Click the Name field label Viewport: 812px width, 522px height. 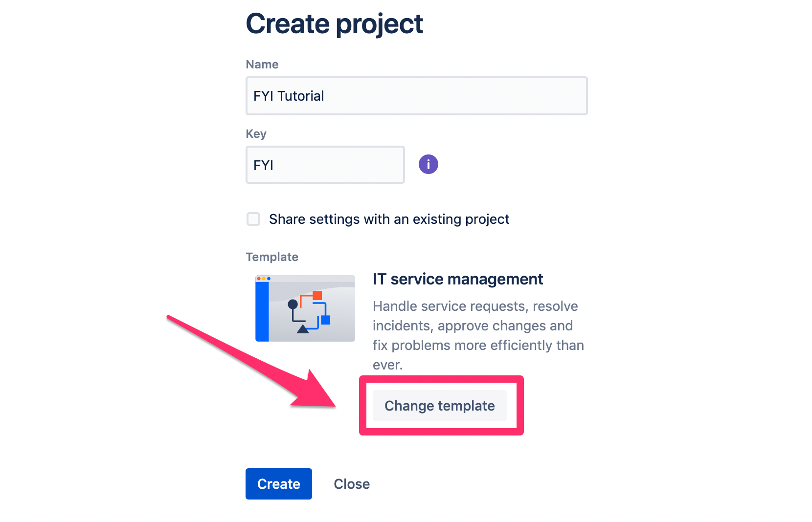(x=262, y=65)
